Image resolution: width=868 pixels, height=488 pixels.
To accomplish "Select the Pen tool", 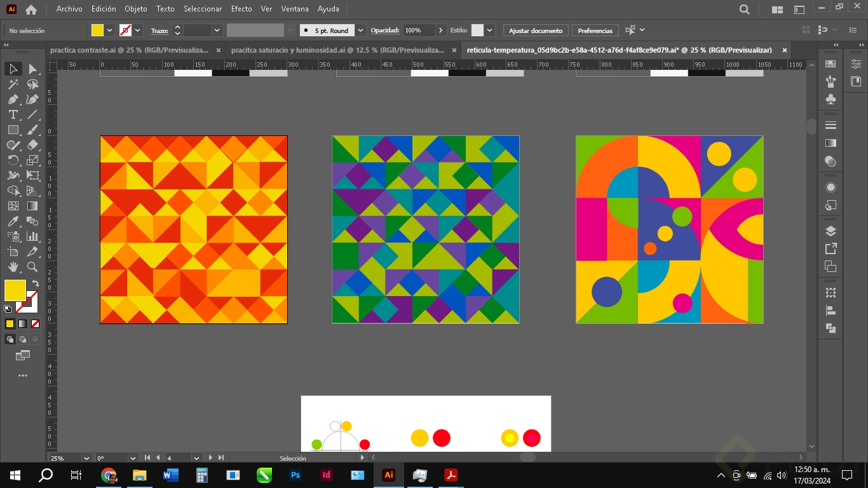I will [13, 99].
